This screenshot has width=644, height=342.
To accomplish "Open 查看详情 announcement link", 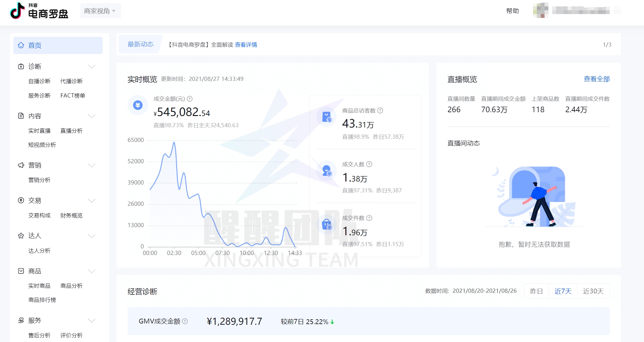I will (x=246, y=45).
